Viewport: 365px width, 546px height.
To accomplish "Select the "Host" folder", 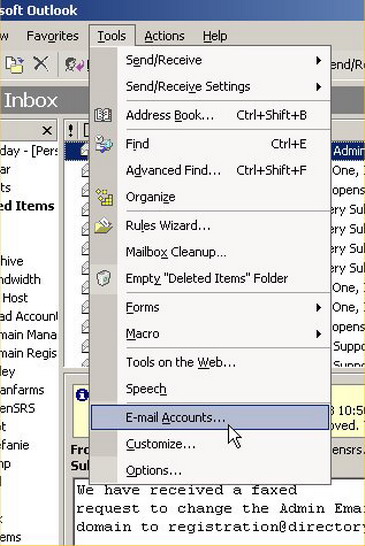I will pyautogui.click(x=15, y=298).
